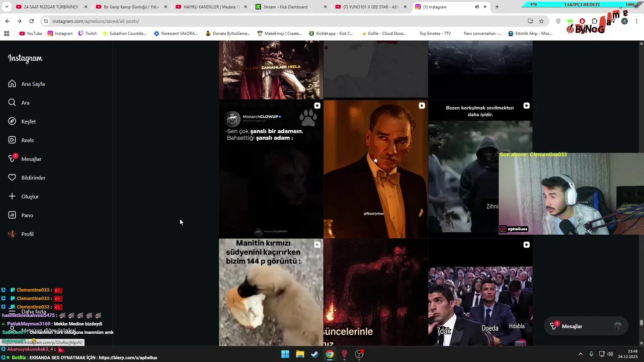
Task: Open the red fiery 'düşüncelerinle' saved post
Action: click(x=375, y=292)
